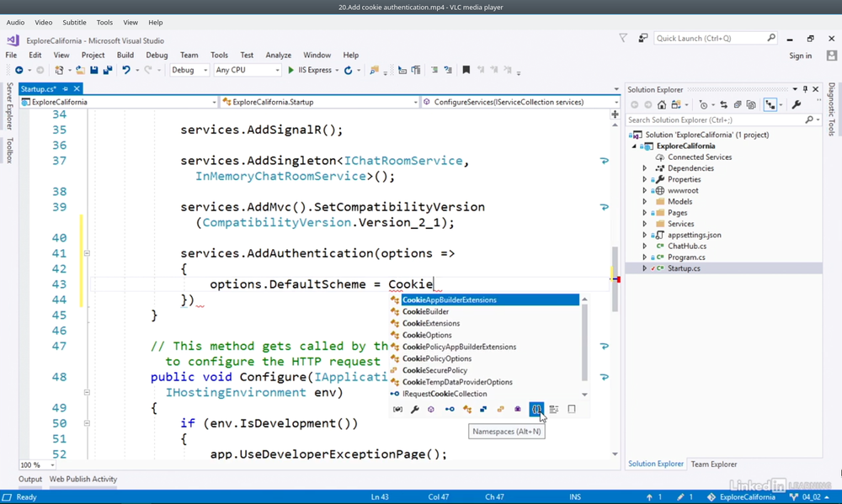Click the bookmark toolbar icon
The width and height of the screenshot is (842, 504).
(x=466, y=70)
